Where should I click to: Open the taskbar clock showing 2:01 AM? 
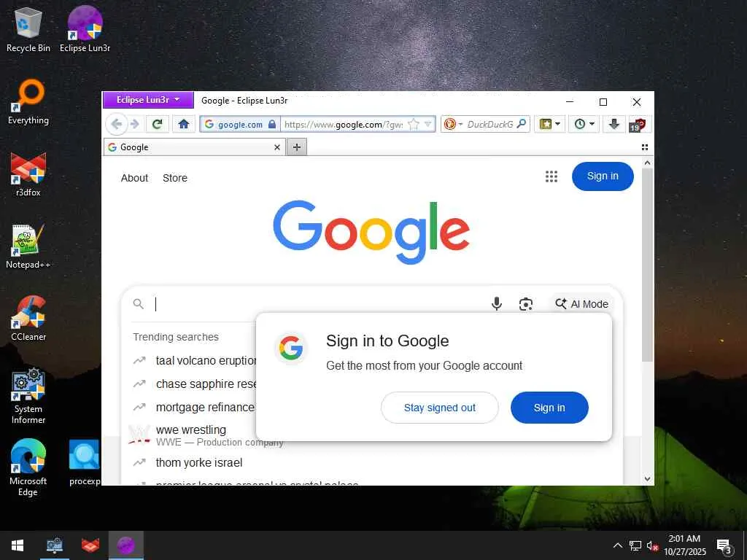coord(684,545)
